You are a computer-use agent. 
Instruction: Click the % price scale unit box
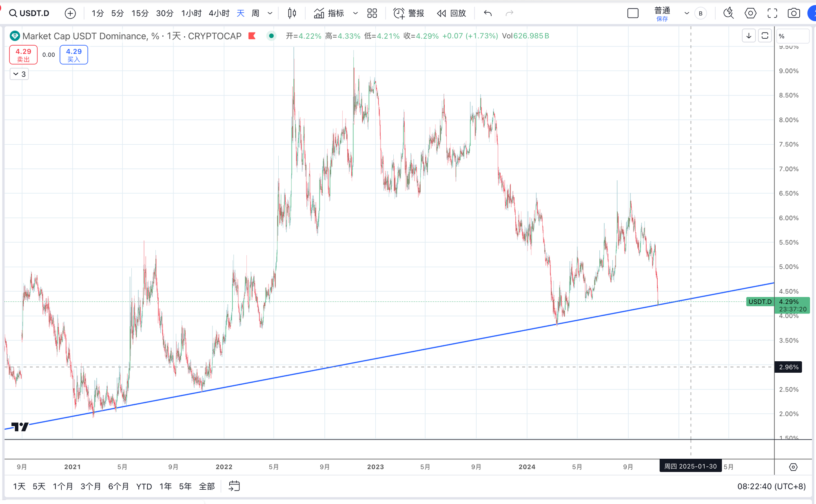(793, 36)
